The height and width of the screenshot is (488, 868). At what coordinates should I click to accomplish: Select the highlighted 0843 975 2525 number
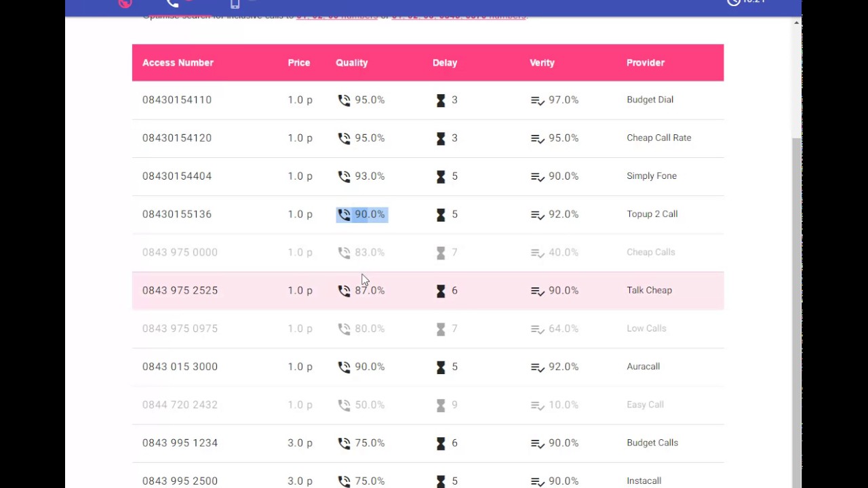(180, 290)
